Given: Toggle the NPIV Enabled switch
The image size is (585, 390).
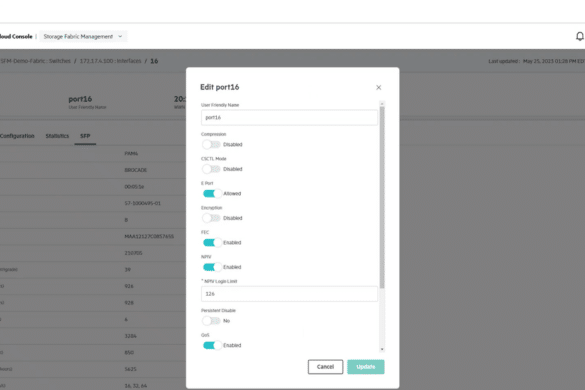Looking at the screenshot, I should [212, 267].
